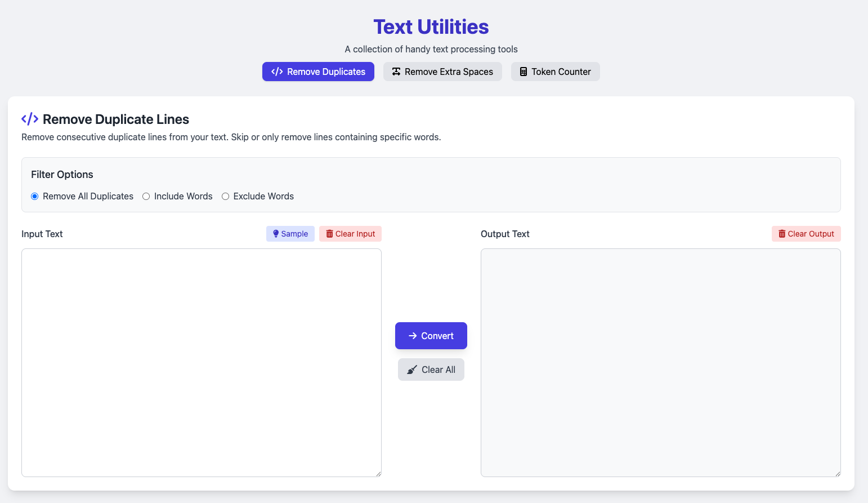
Task: Clear the output with Clear Output
Action: 806,234
